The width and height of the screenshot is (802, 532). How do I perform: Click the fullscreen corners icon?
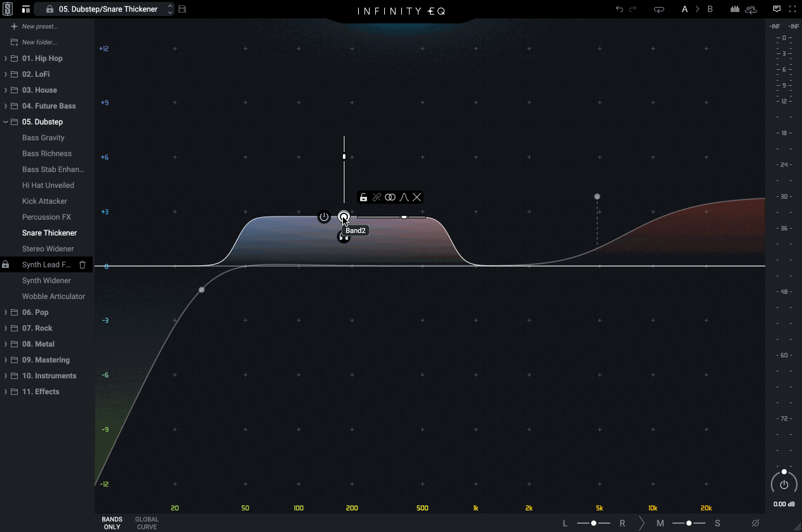pos(792,10)
